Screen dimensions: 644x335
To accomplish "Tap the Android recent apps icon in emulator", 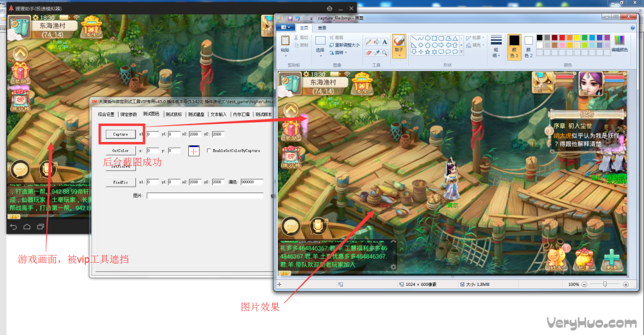I will [x=40, y=227].
